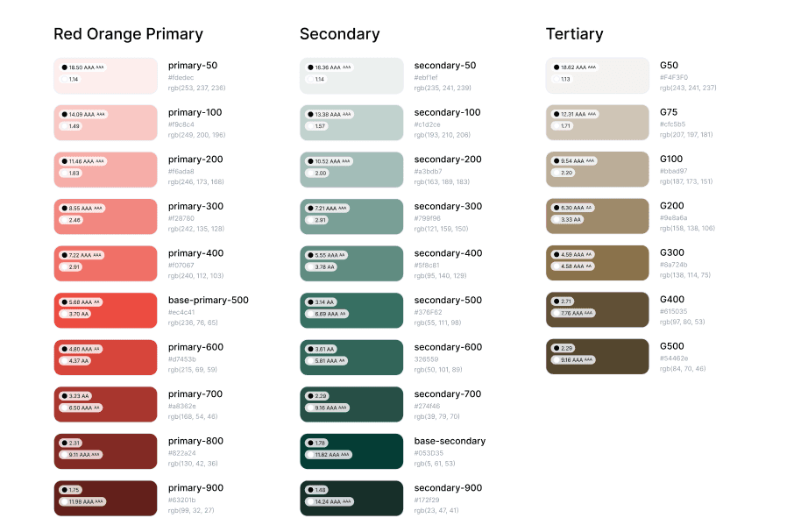Click the Secondary column heading
The width and height of the screenshot is (794, 532).
(340, 34)
